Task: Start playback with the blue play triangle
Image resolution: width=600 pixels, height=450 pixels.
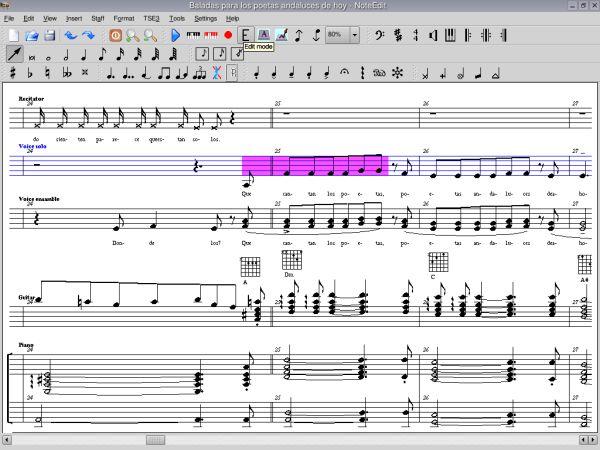Action: click(x=175, y=36)
